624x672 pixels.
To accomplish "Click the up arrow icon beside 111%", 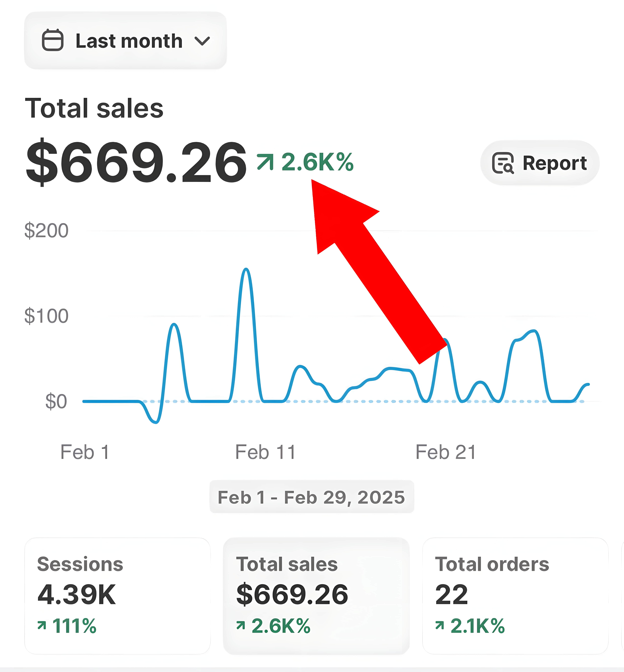I will tap(42, 626).
